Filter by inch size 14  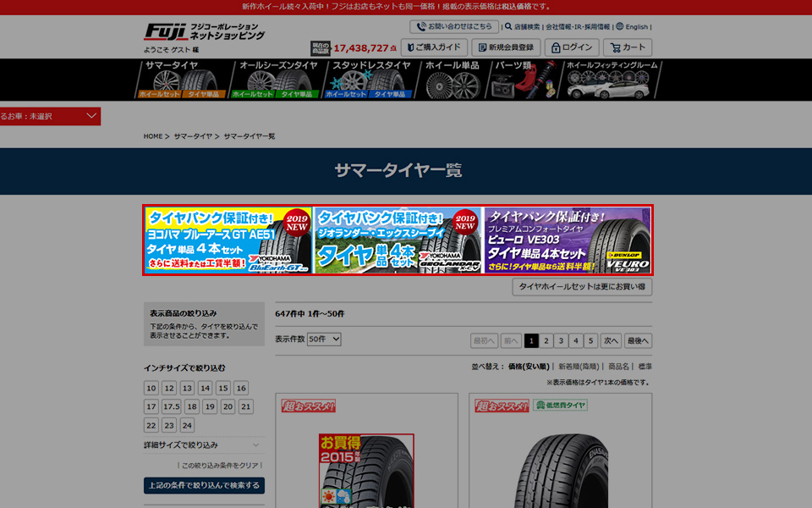pos(205,389)
